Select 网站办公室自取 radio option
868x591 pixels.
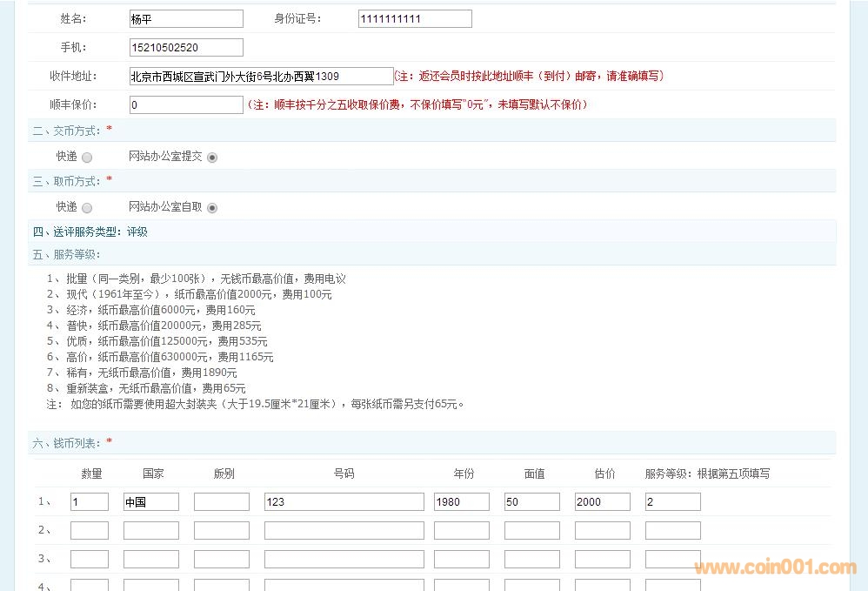(212, 208)
